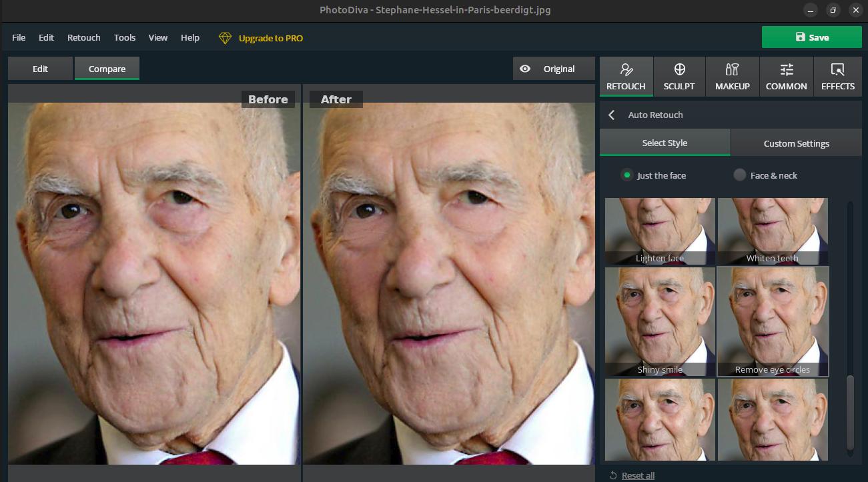
Task: Select the RETOUCH tool panel
Action: tap(626, 75)
